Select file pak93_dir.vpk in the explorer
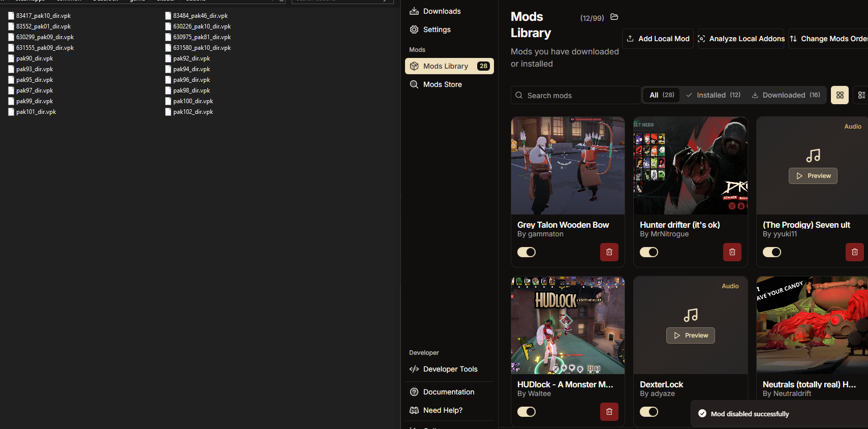This screenshot has width=868, height=429. click(30, 69)
